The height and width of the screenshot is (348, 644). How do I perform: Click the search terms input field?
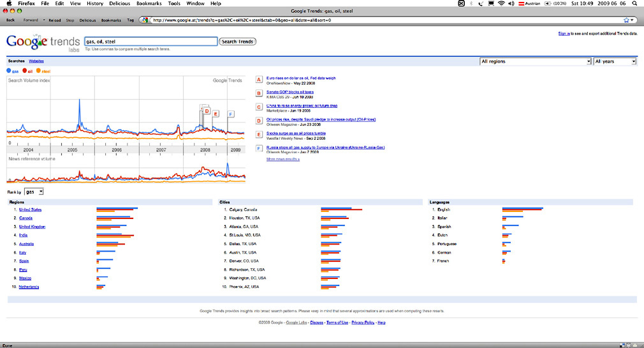[150, 42]
